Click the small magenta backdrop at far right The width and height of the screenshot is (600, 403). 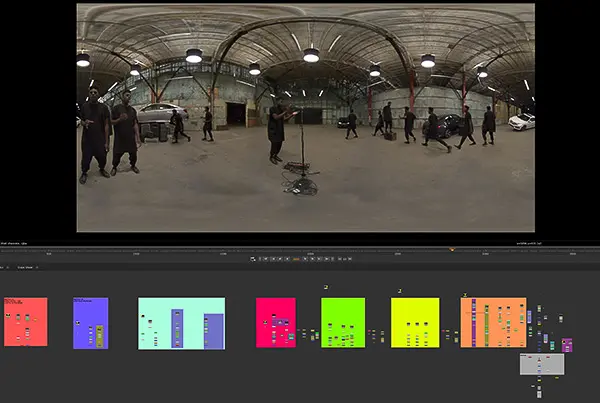(x=567, y=345)
